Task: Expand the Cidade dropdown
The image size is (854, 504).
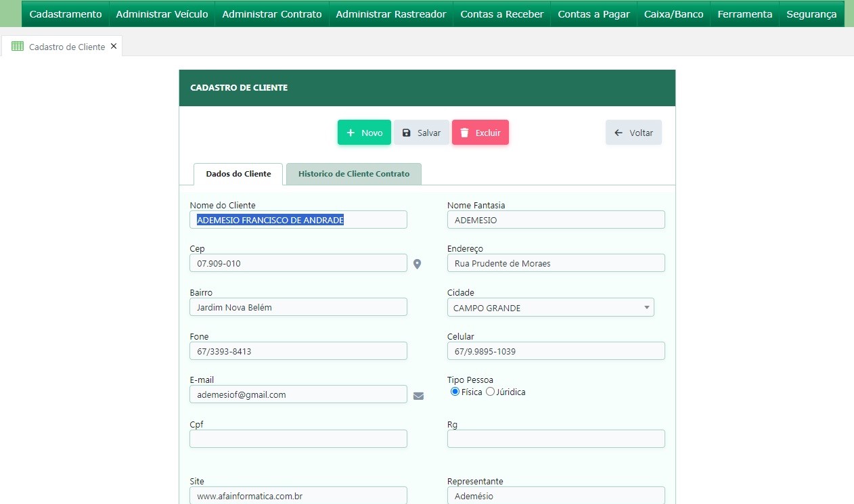Action: 550,308
